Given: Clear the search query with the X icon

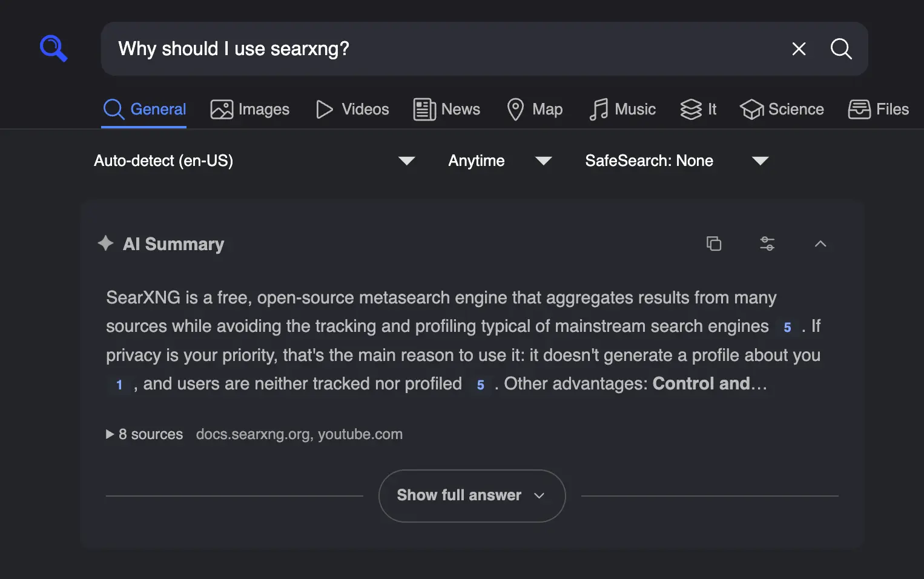Looking at the screenshot, I should point(799,49).
